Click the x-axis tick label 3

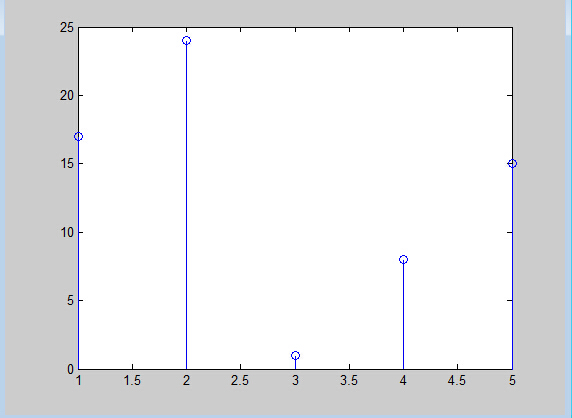click(295, 381)
